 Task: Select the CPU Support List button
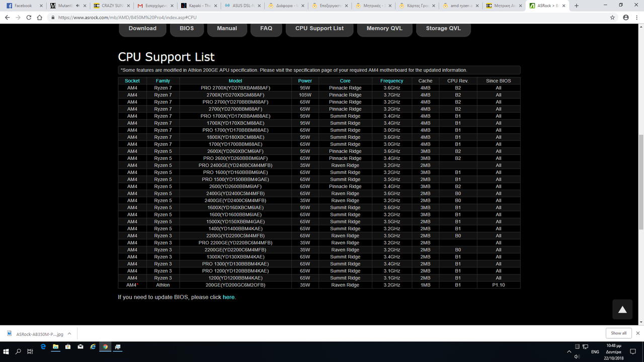319,29
